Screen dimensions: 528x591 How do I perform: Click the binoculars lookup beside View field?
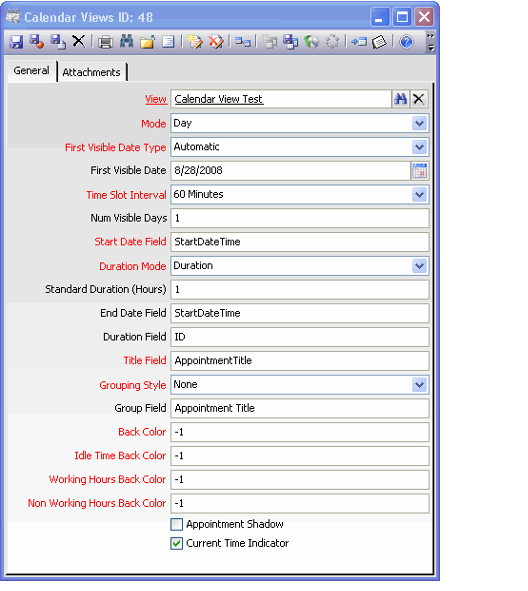[x=400, y=99]
